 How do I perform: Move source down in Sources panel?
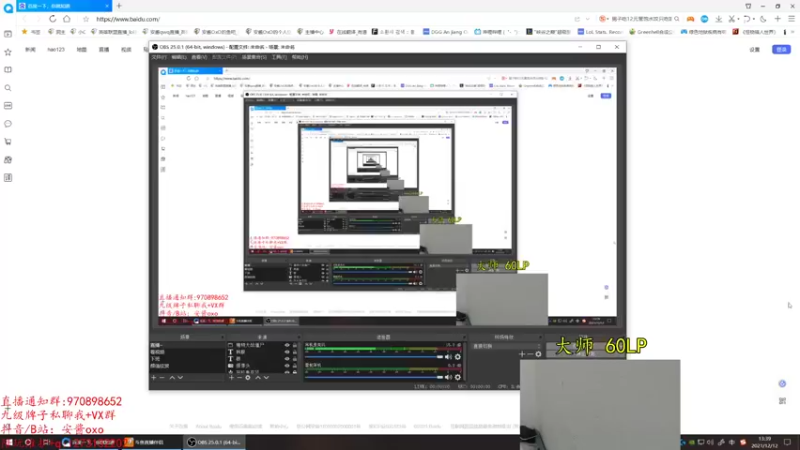pyautogui.click(x=266, y=378)
